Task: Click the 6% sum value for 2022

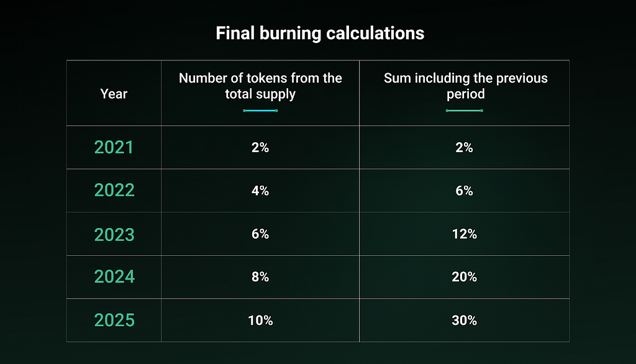Action: click(x=464, y=191)
